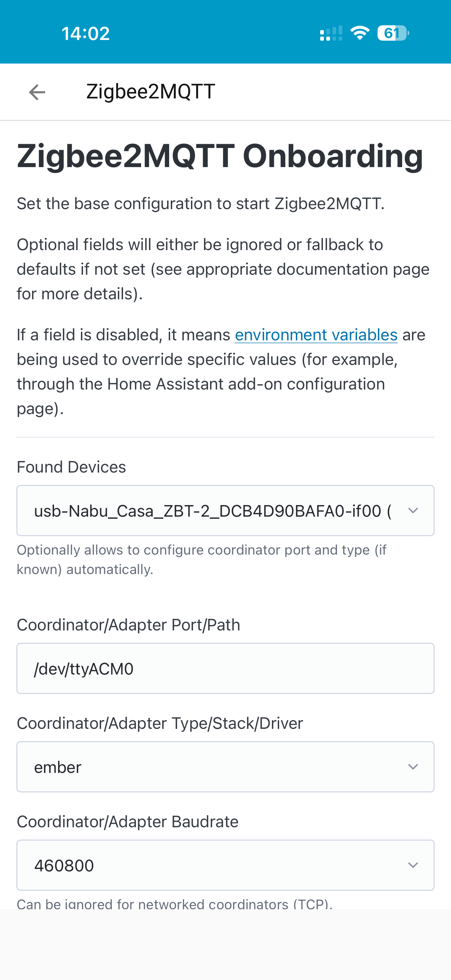Click the Coordinator/Adapter Type/Stack/Driver label
Image resolution: width=451 pixels, height=980 pixels.
tap(160, 723)
